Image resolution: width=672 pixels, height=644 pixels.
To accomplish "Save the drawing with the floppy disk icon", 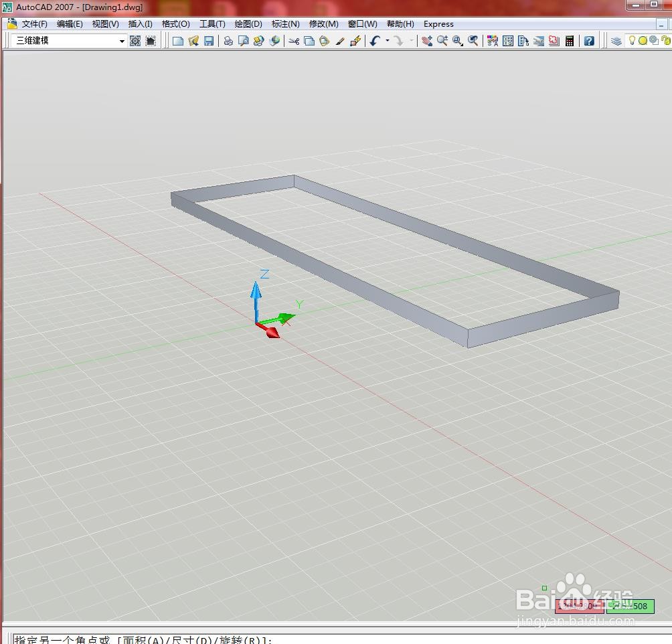I will click(x=209, y=41).
